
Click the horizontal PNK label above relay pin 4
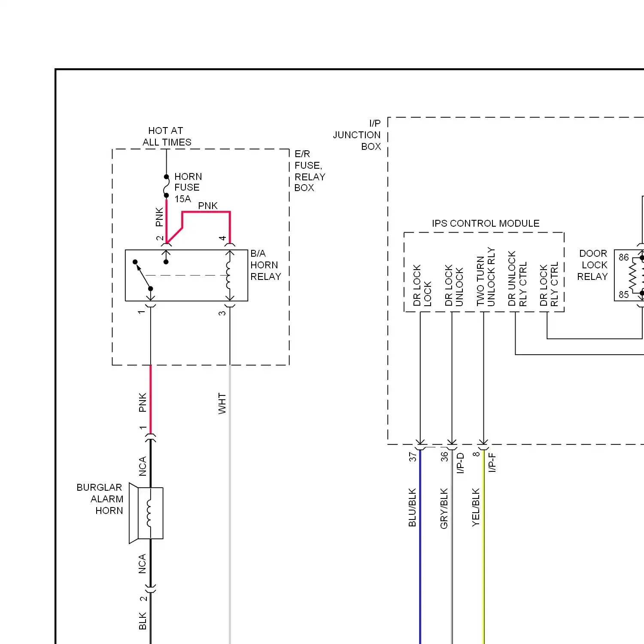[x=208, y=206]
